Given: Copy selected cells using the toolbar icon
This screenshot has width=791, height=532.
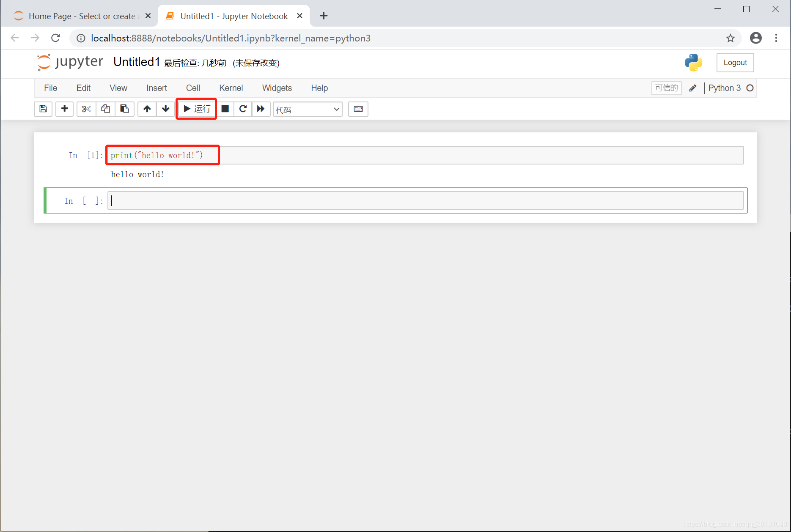Looking at the screenshot, I should coord(105,109).
